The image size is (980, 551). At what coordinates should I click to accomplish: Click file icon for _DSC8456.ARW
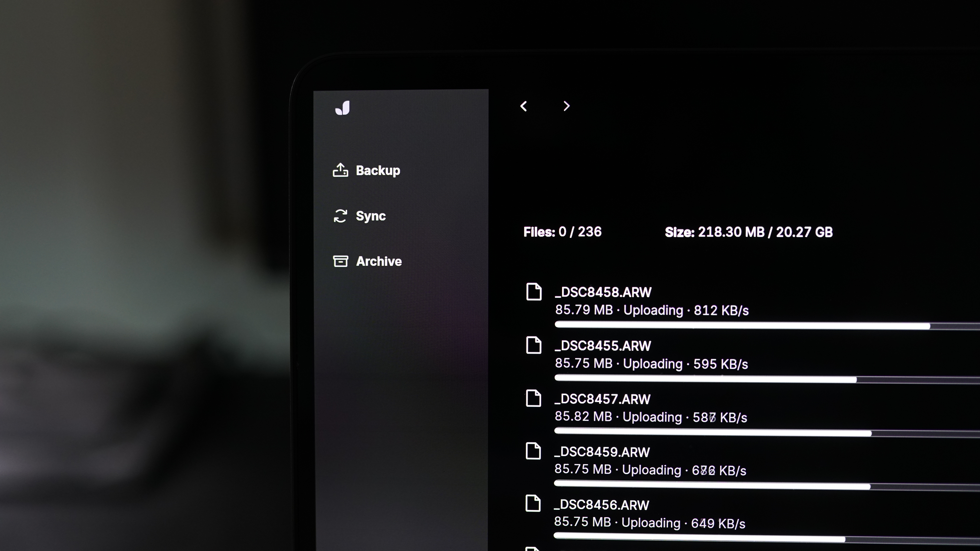point(533,504)
